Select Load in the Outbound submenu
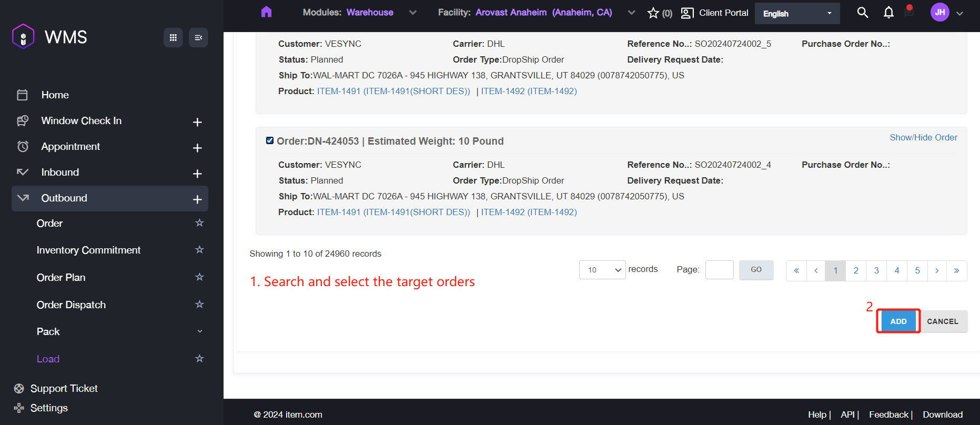Viewport: 980px width, 425px height. (48, 359)
